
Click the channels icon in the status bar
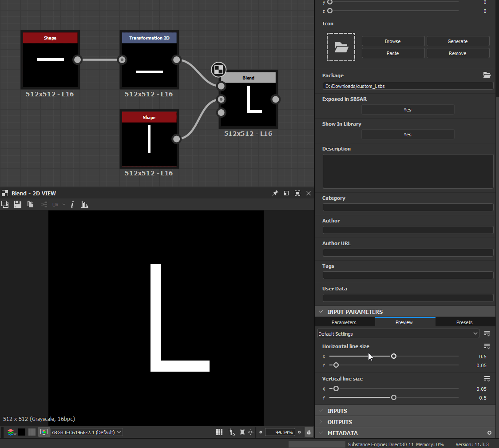[11, 432]
